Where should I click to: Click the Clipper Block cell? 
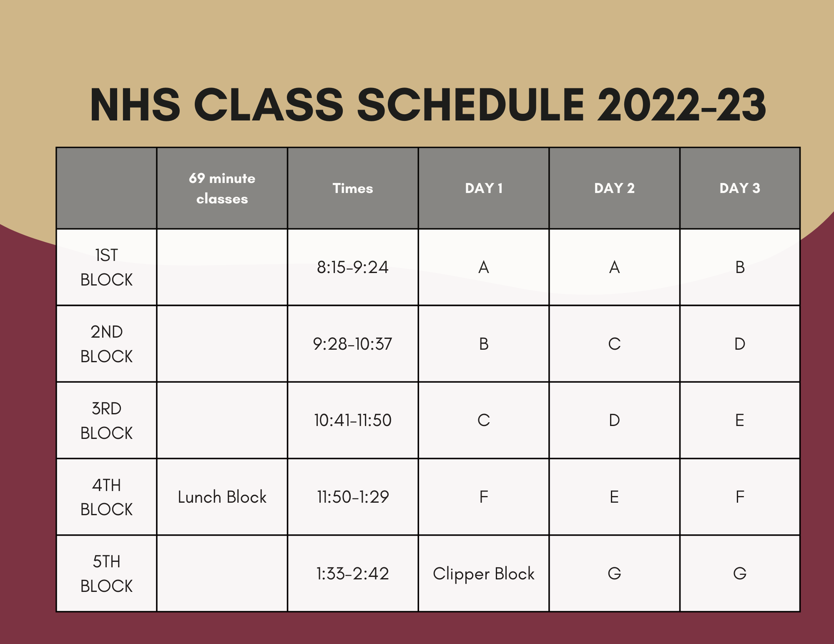point(484,574)
